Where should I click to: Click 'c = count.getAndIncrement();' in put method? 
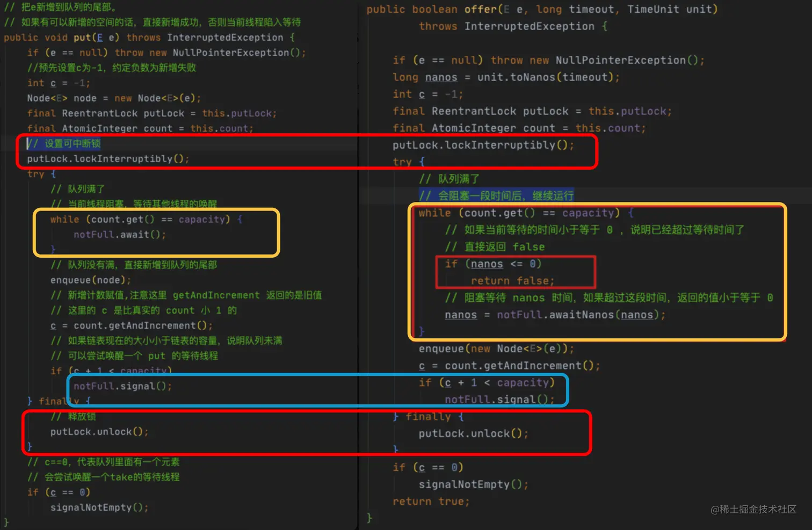(132, 325)
